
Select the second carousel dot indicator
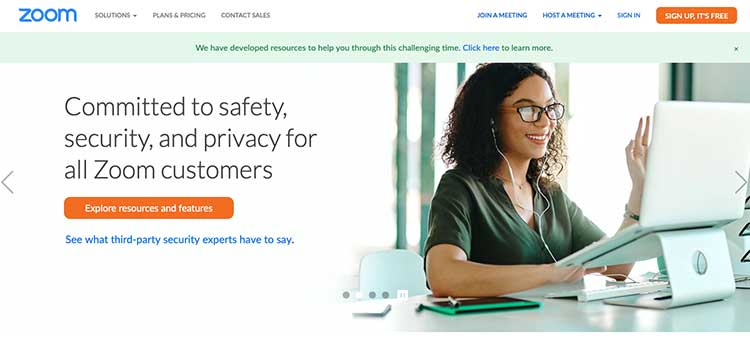pyautogui.click(x=359, y=295)
